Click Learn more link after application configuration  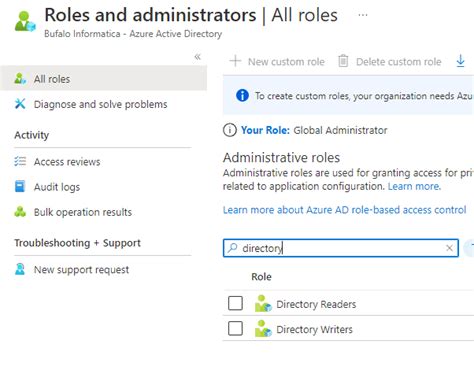click(x=414, y=186)
